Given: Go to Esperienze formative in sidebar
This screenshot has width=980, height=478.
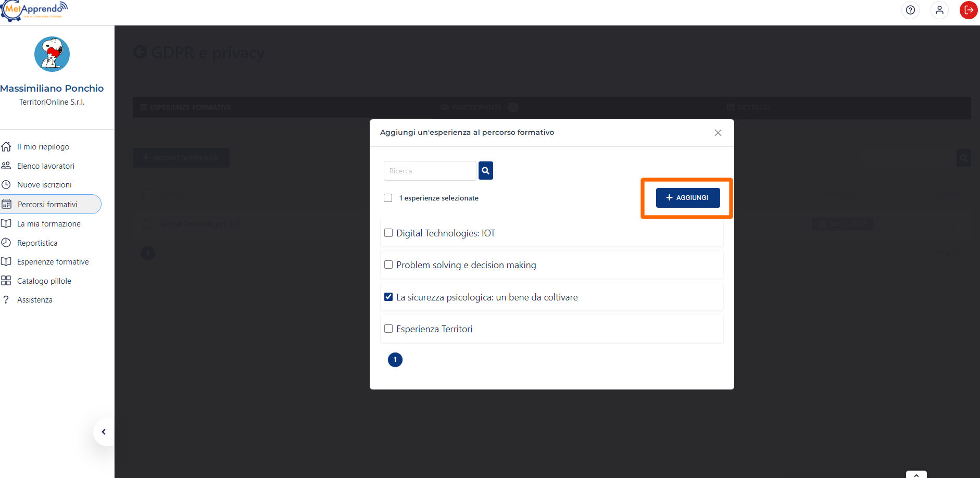Looking at the screenshot, I should point(53,262).
